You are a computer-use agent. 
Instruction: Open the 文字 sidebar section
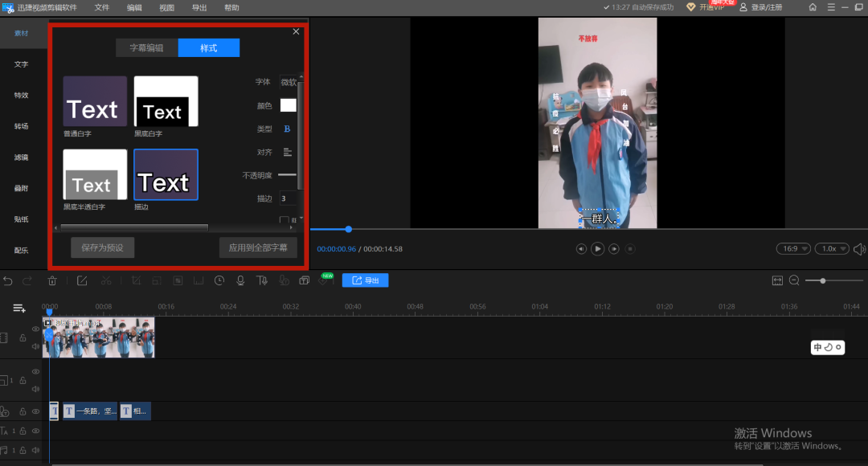[x=21, y=64]
